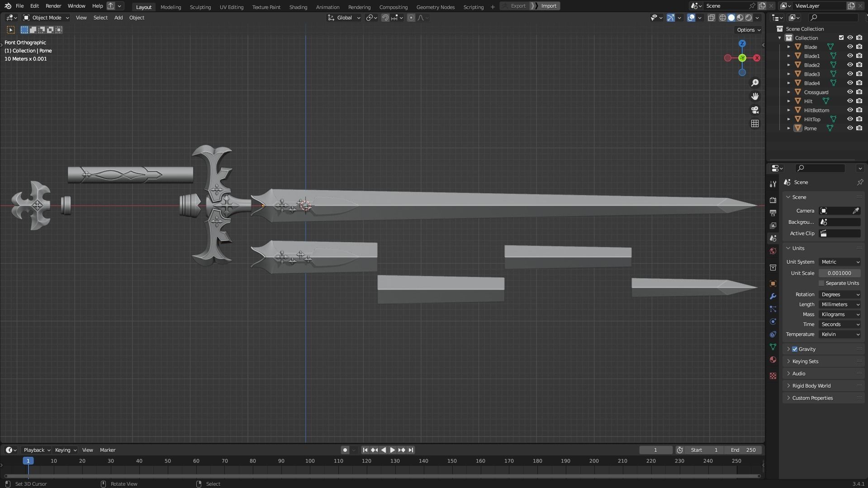This screenshot has height=488, width=868.
Task: Switch to wireframe viewport shading
Action: [x=722, y=18]
